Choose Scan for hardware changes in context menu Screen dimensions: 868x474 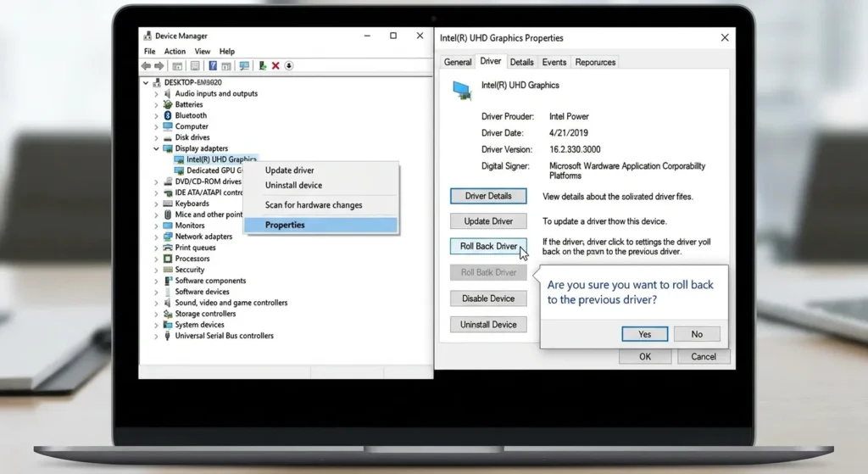click(x=320, y=205)
